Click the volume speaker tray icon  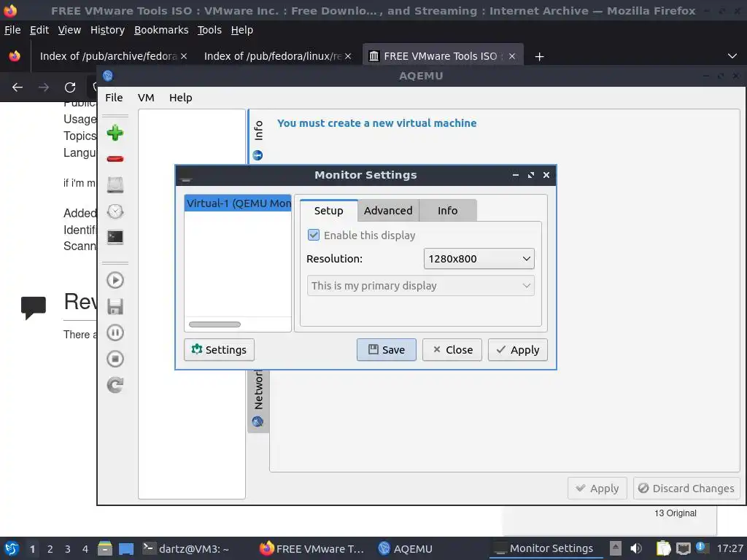pyautogui.click(x=636, y=548)
